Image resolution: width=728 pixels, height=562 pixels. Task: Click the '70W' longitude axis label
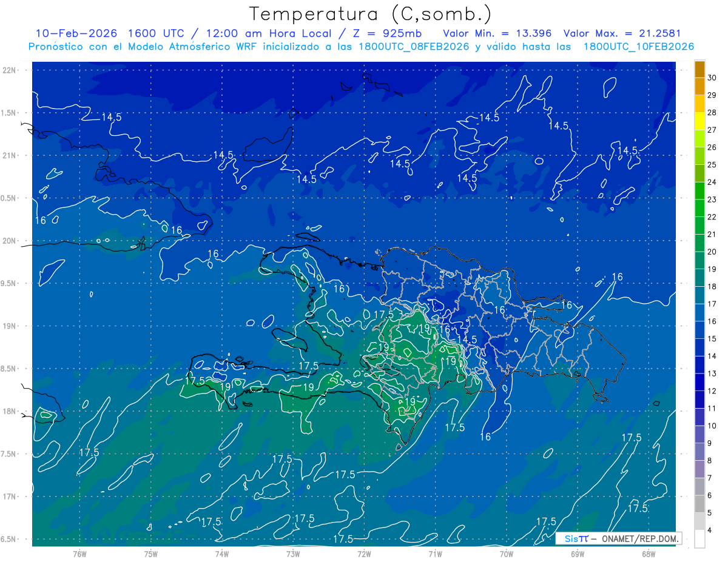click(x=507, y=554)
